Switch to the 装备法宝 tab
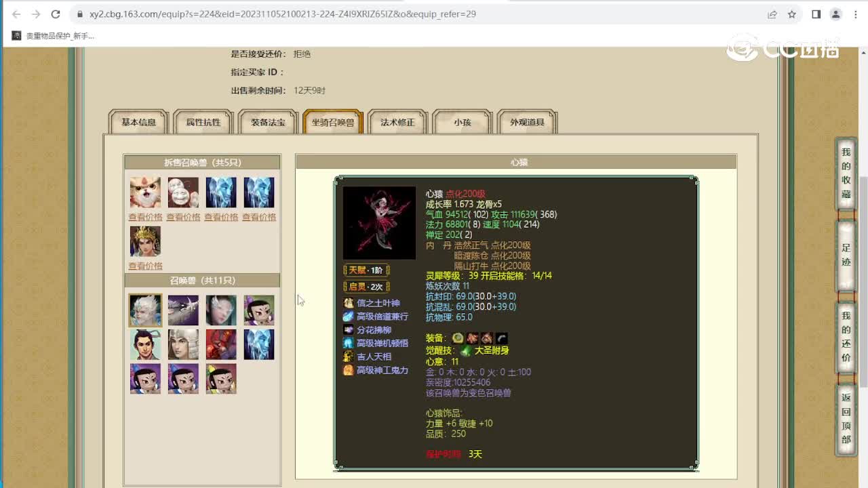Viewport: 868px width, 488px height. [x=268, y=123]
